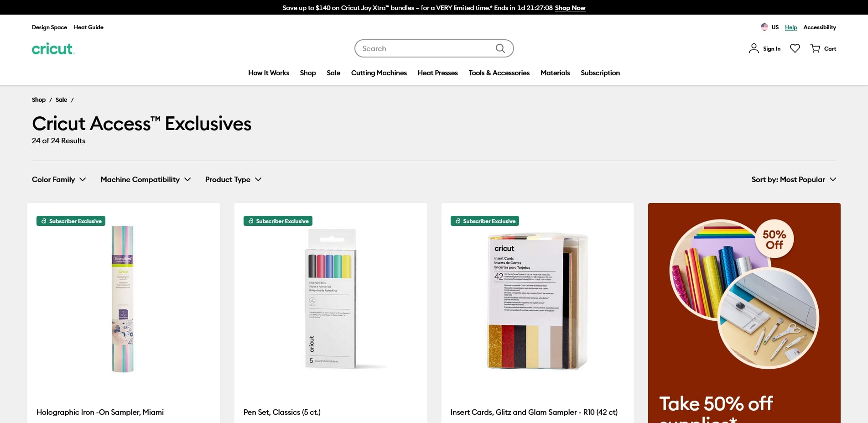Image resolution: width=868 pixels, height=423 pixels.
Task: Click the Sign In user icon
Action: (754, 48)
